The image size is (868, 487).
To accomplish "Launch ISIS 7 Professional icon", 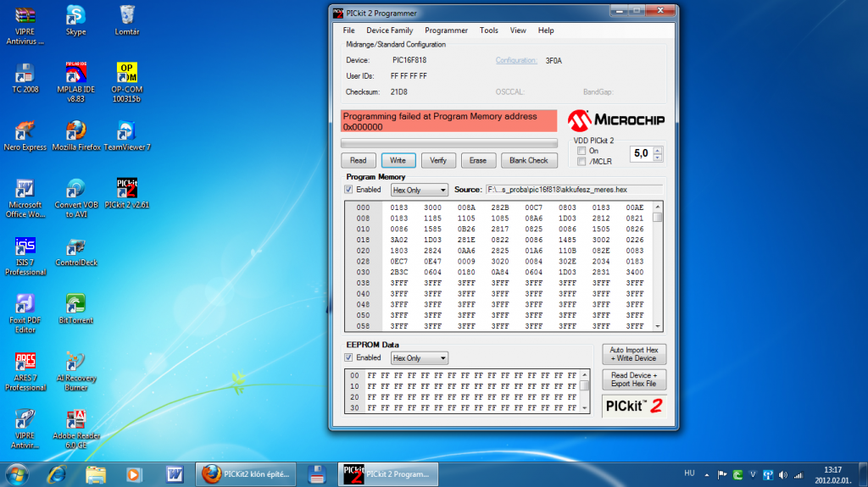I will pyautogui.click(x=25, y=257).
